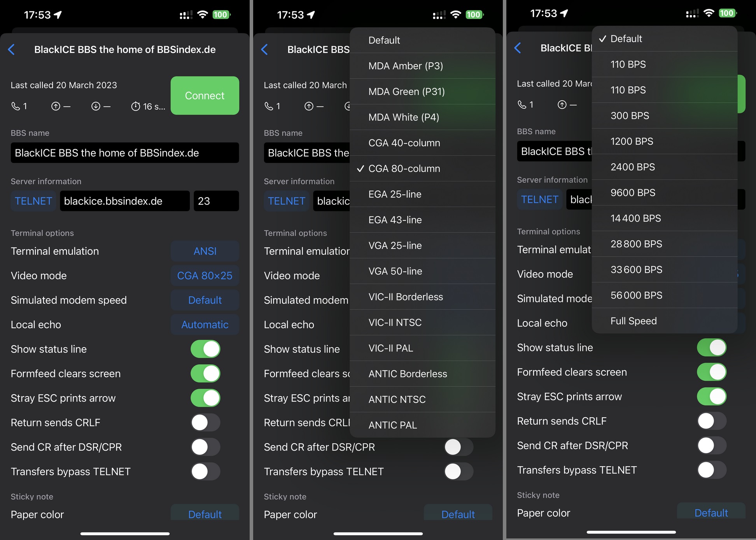This screenshot has width=756, height=540.
Task: Select EGA 25-line video mode
Action: pyautogui.click(x=423, y=194)
